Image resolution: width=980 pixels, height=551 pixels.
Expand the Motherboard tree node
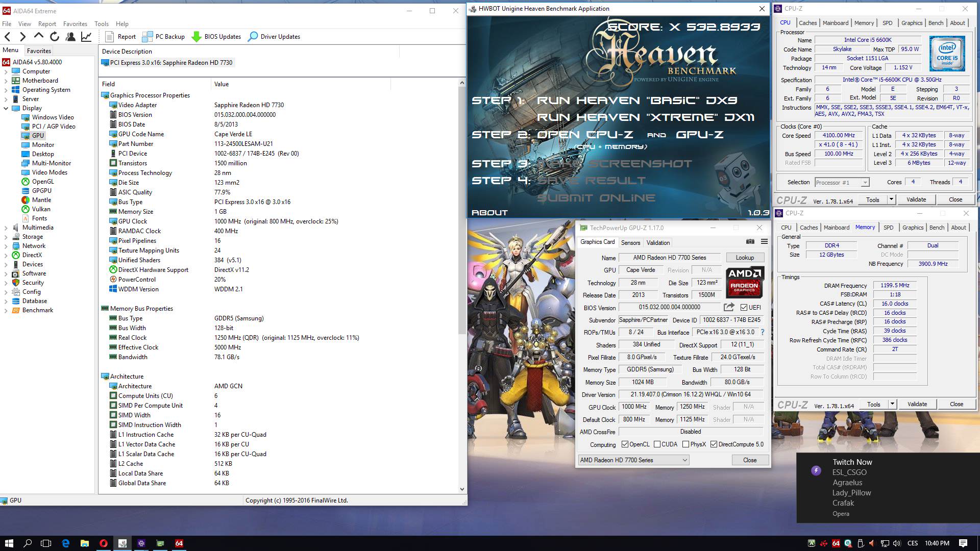click(x=6, y=81)
